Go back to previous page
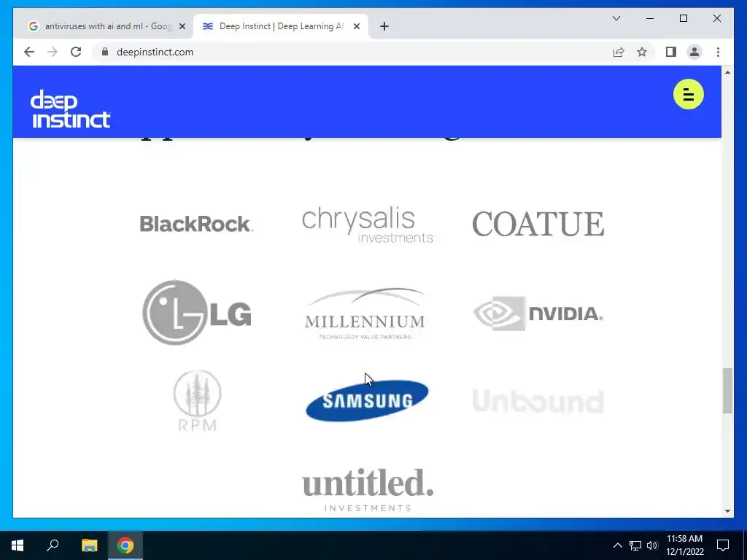This screenshot has width=747, height=560. (x=29, y=52)
